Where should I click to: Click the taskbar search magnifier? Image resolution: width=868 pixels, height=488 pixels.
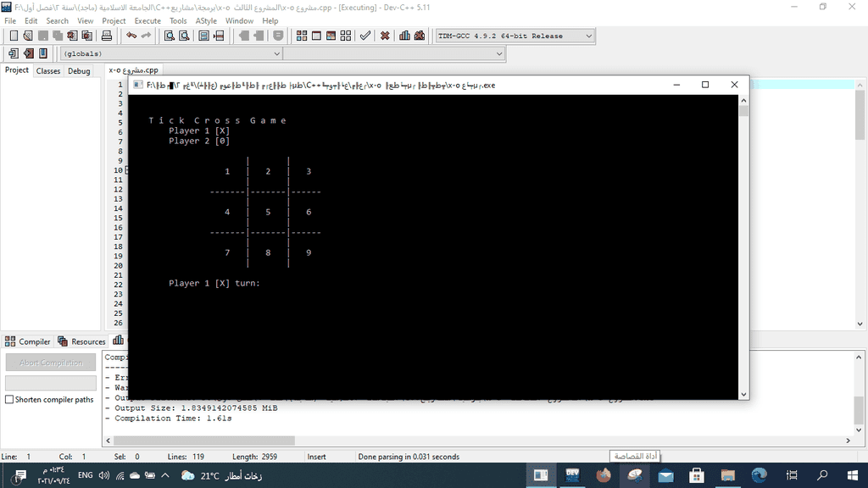tap(822, 475)
